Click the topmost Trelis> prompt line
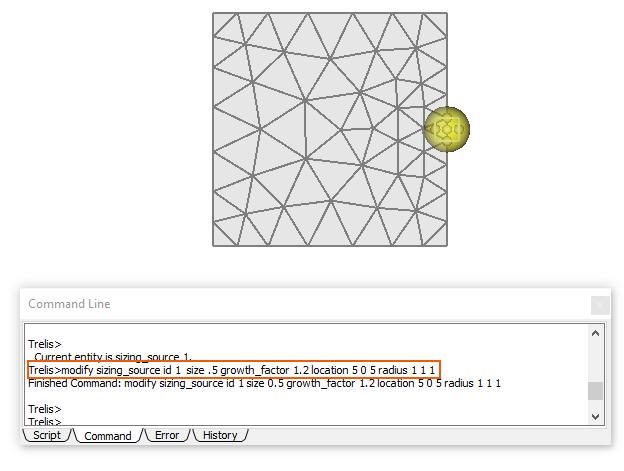Screen dimensions: 624x471 (45, 344)
